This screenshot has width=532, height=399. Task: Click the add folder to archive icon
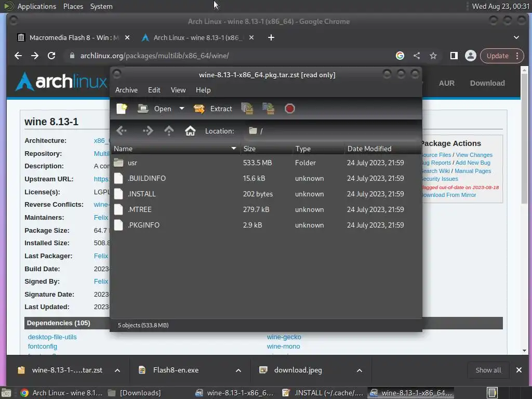[269, 109]
